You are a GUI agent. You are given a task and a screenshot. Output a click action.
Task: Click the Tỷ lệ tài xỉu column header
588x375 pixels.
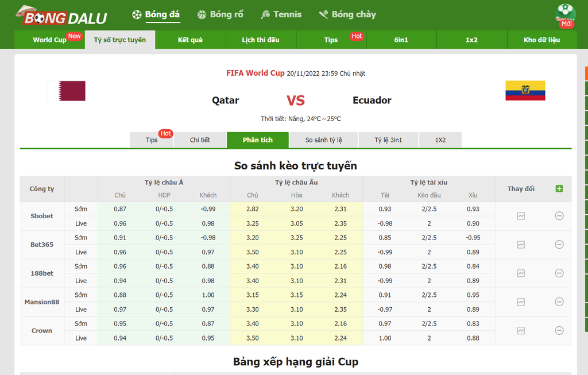click(428, 182)
